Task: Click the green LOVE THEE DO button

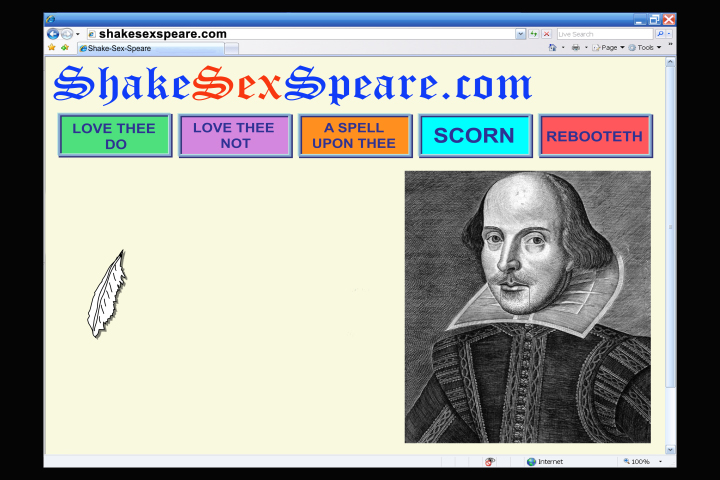Action: click(115, 136)
